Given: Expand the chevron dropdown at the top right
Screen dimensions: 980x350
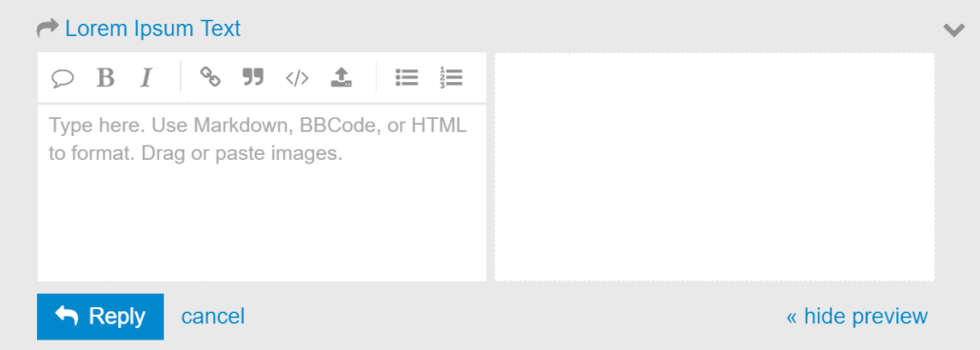Looking at the screenshot, I should [x=953, y=30].
